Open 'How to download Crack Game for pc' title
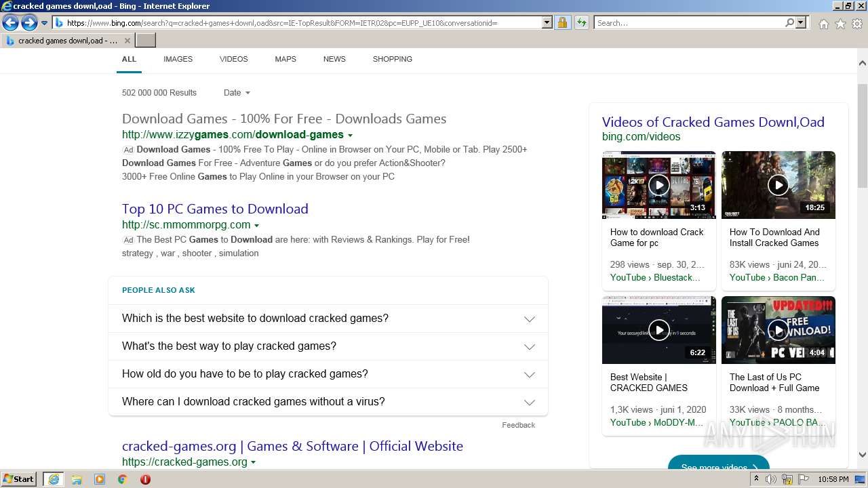This screenshot has height=488, width=868. click(x=656, y=237)
